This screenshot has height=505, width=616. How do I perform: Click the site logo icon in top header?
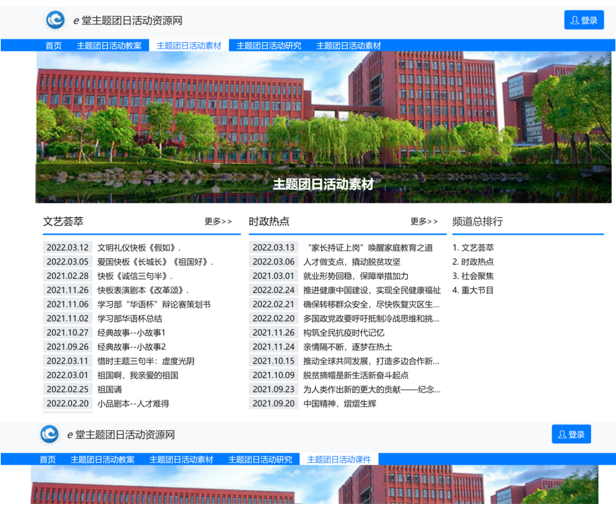(55, 20)
